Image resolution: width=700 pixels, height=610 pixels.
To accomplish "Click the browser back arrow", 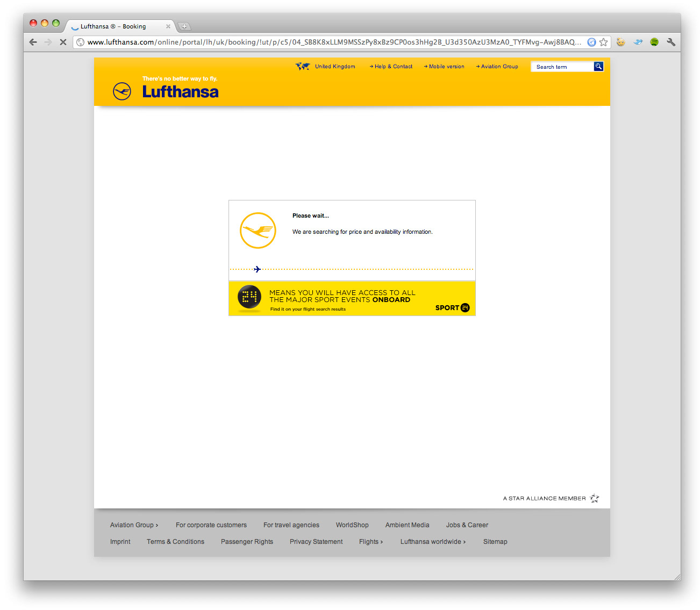I will tap(33, 42).
